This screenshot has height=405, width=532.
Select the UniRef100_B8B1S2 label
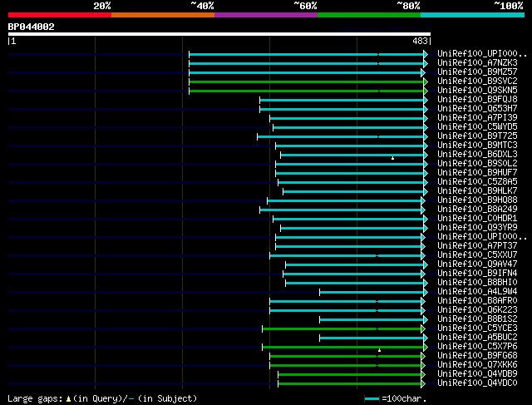point(477,319)
